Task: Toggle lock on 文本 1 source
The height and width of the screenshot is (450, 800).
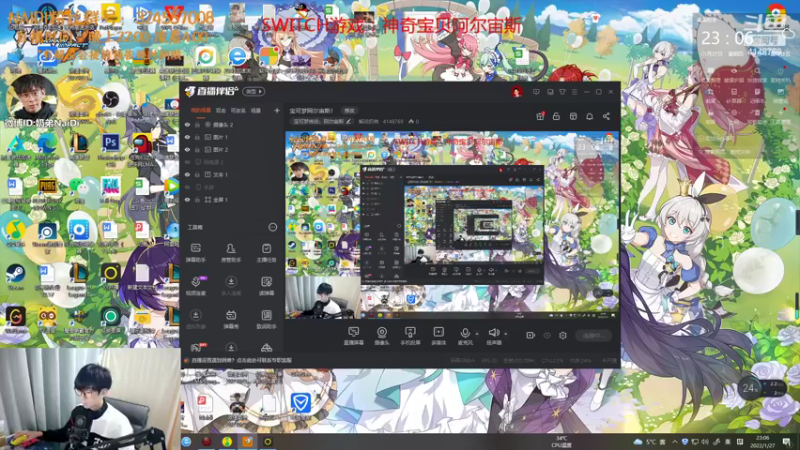Action: pos(197,174)
